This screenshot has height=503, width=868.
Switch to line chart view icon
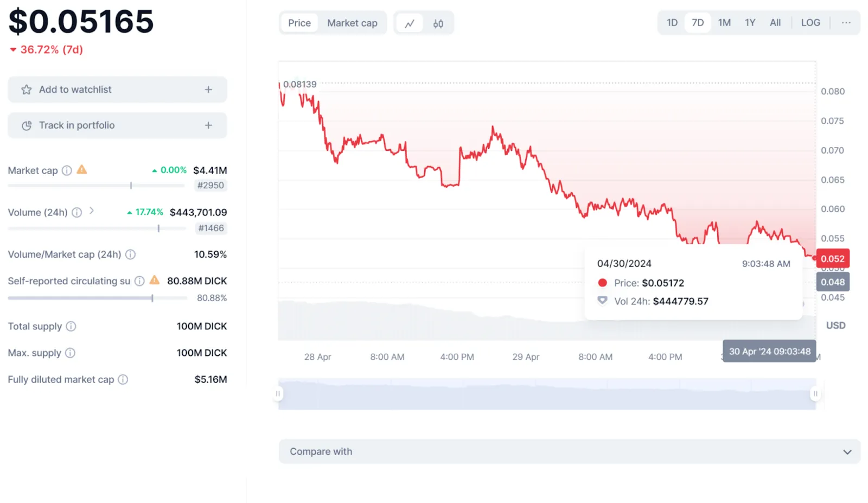(410, 23)
